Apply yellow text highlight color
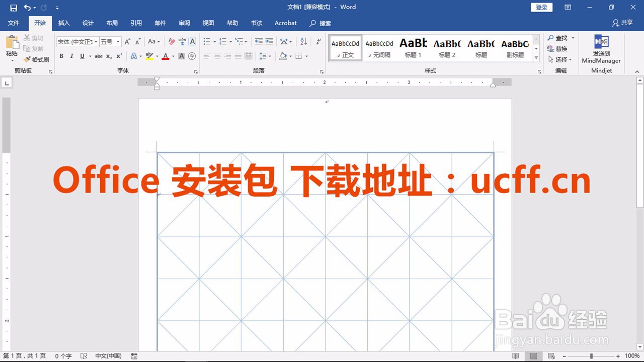This screenshot has height=362, width=644. point(149,56)
